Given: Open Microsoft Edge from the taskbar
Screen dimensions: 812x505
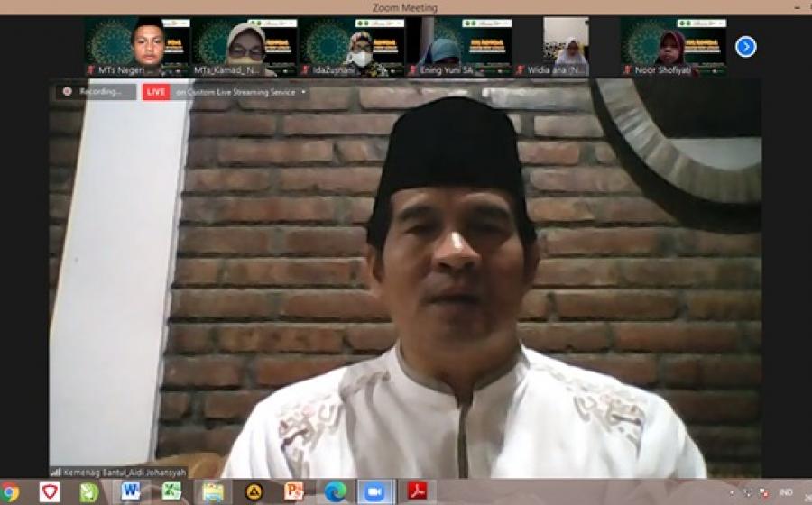Looking at the screenshot, I should (x=336, y=491).
